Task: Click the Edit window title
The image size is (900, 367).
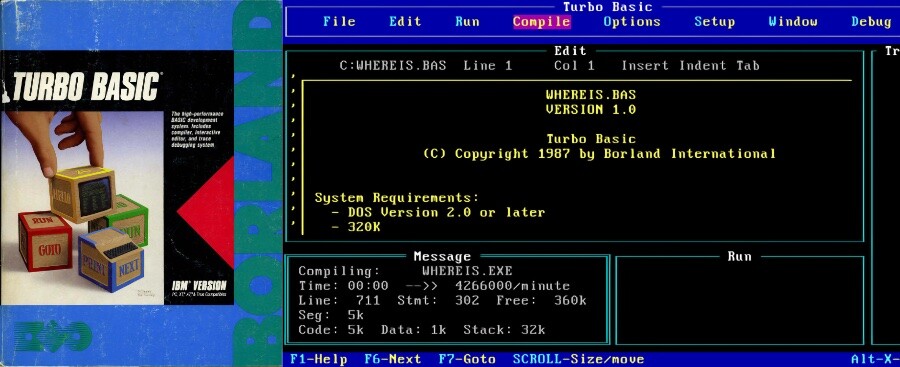Action: [x=570, y=51]
